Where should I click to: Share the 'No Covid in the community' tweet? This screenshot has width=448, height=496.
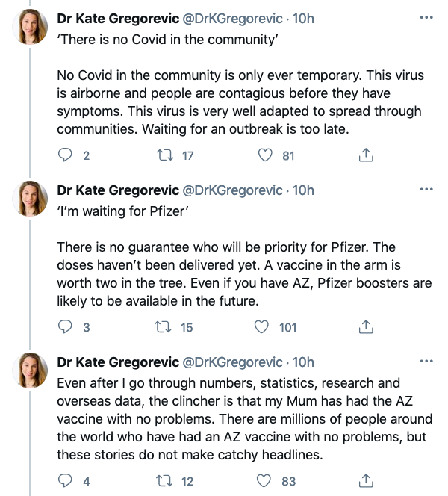point(366,155)
